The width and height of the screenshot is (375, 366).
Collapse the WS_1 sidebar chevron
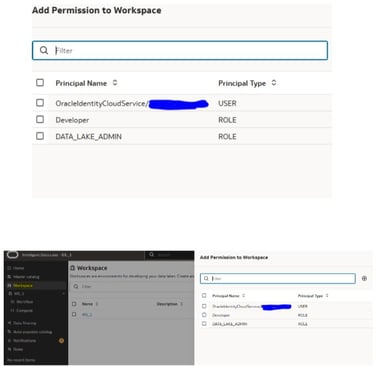point(64,294)
